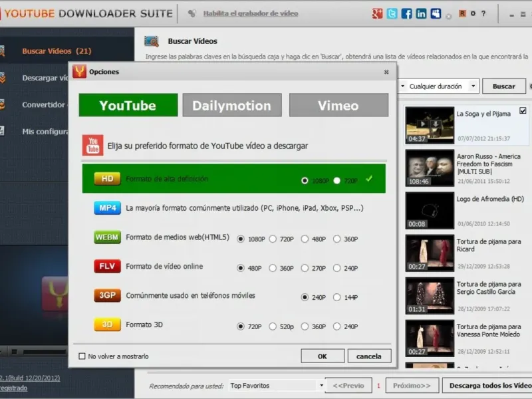Select FLV 360P option
The image size is (532, 399).
click(x=273, y=268)
